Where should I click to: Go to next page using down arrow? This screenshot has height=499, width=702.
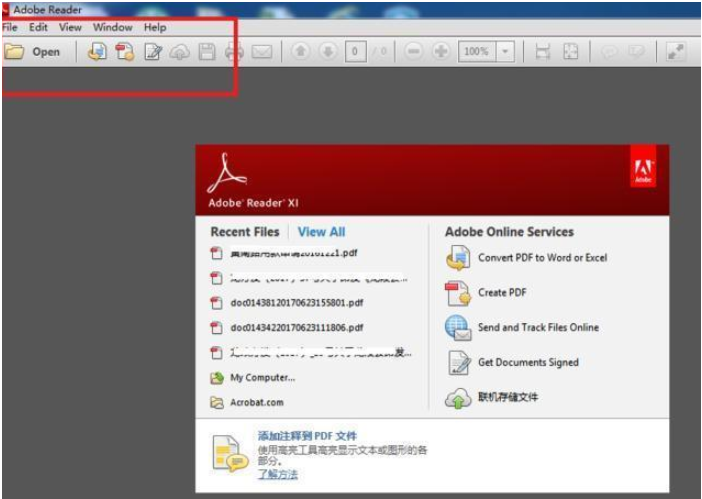pyautogui.click(x=328, y=51)
